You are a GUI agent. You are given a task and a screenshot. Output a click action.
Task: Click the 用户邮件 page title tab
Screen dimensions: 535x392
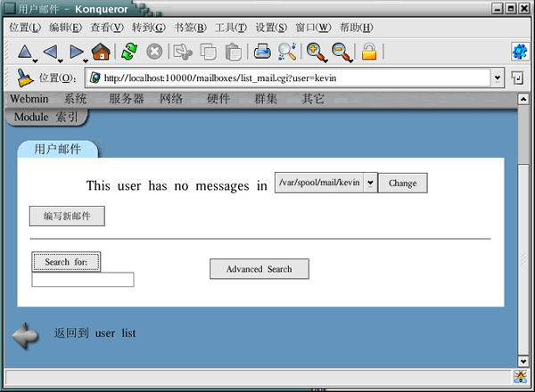[57, 150]
